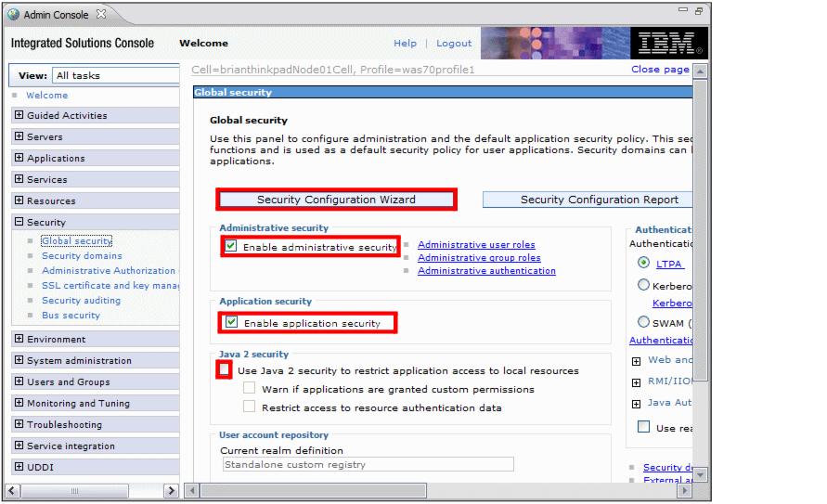This screenshot has height=504, width=827.
Task: Open the View All tasks dropdown
Action: (x=116, y=75)
